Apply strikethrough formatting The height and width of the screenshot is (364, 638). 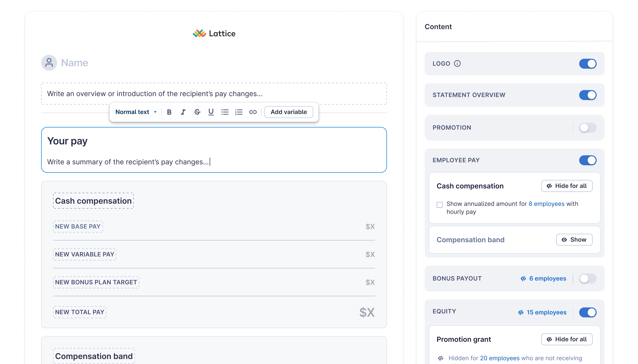(197, 112)
